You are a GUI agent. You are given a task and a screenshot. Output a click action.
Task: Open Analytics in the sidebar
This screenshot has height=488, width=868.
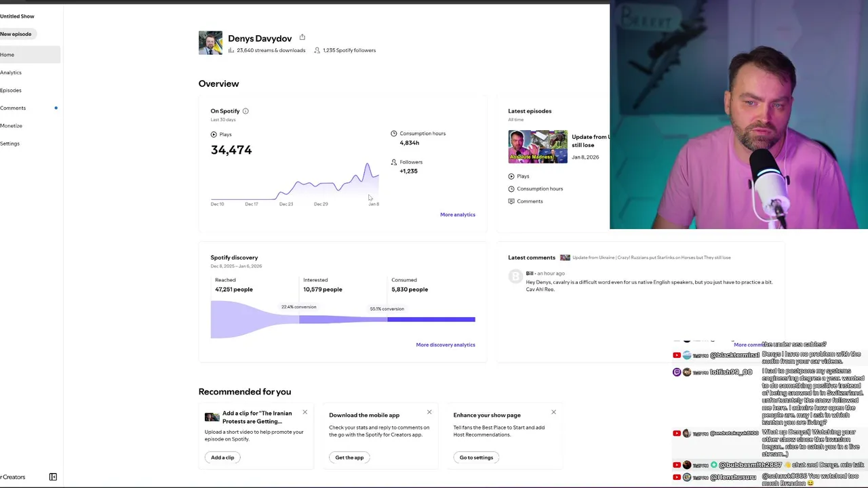tap(11, 73)
